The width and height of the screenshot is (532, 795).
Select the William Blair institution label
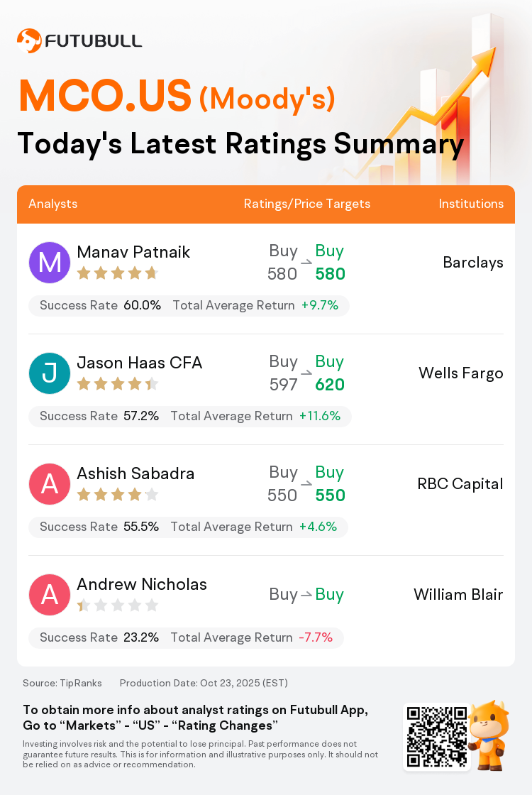click(x=458, y=595)
